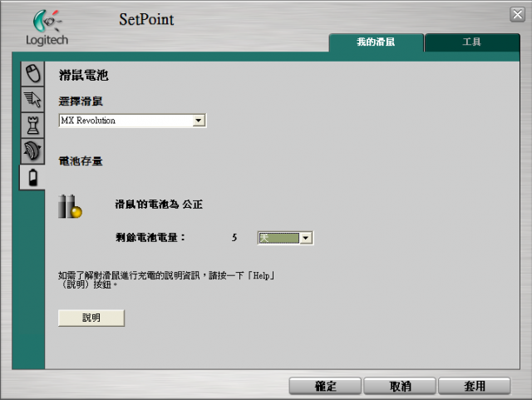532x400 pixels.
Task: Click the 取消 button
Action: (400, 386)
